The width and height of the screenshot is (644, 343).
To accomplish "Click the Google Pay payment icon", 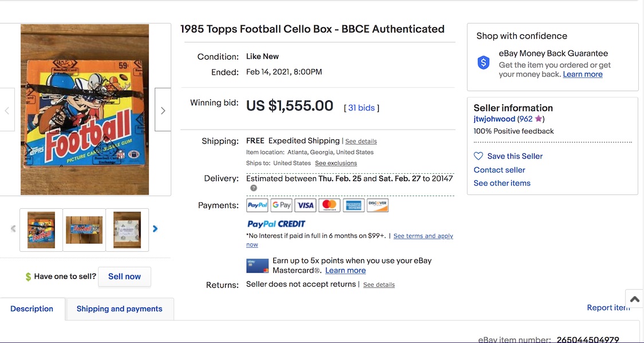I will (x=281, y=205).
